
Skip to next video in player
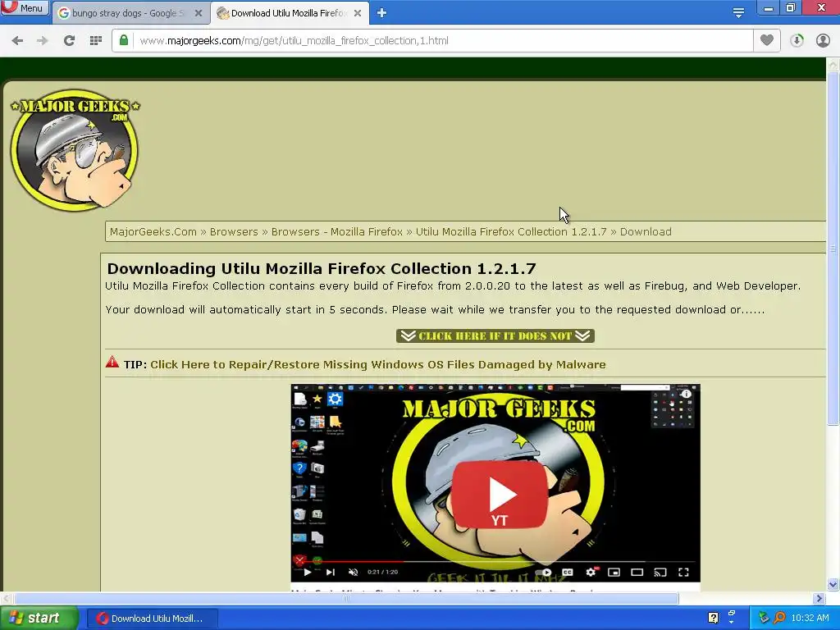331,572
